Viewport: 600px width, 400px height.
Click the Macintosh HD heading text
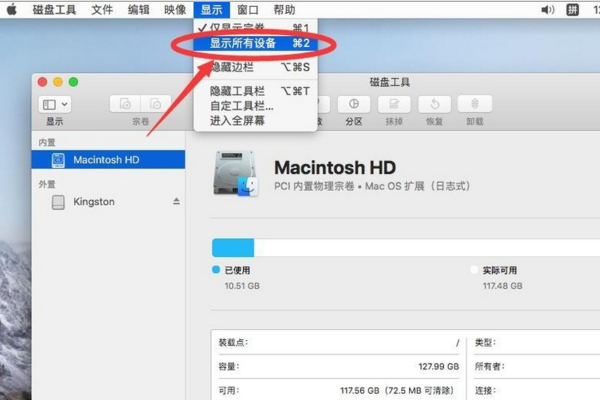coord(335,168)
